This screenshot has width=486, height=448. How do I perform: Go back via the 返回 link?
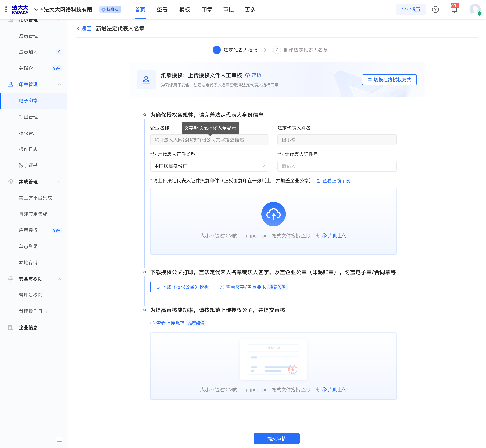[x=84, y=29]
